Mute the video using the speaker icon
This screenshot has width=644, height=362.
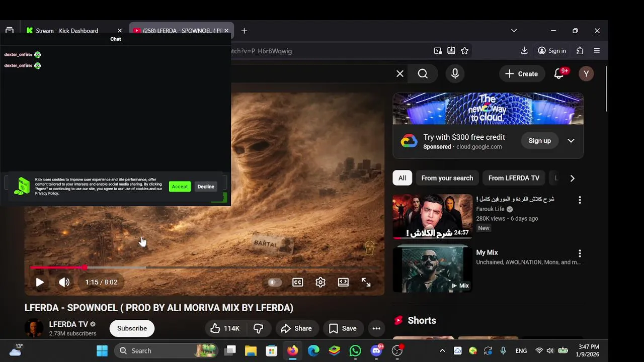coord(64,282)
